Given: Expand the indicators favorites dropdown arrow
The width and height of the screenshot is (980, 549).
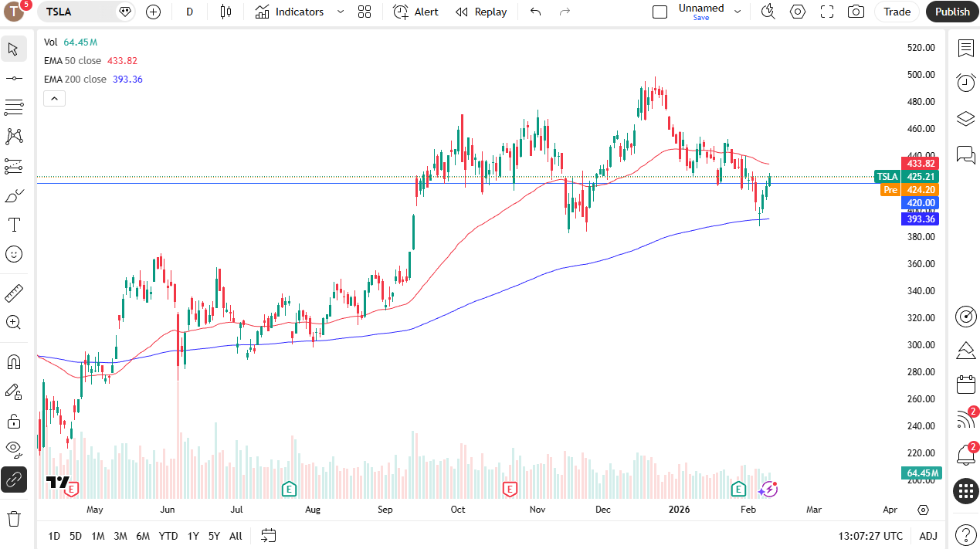Looking at the screenshot, I should [x=341, y=12].
